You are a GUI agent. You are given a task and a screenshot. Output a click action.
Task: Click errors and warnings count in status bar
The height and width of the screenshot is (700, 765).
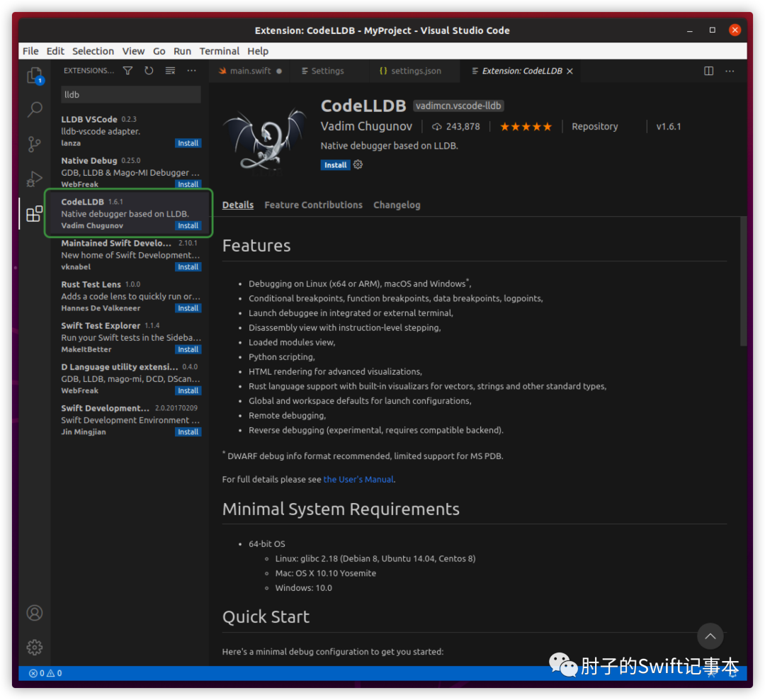point(45,673)
